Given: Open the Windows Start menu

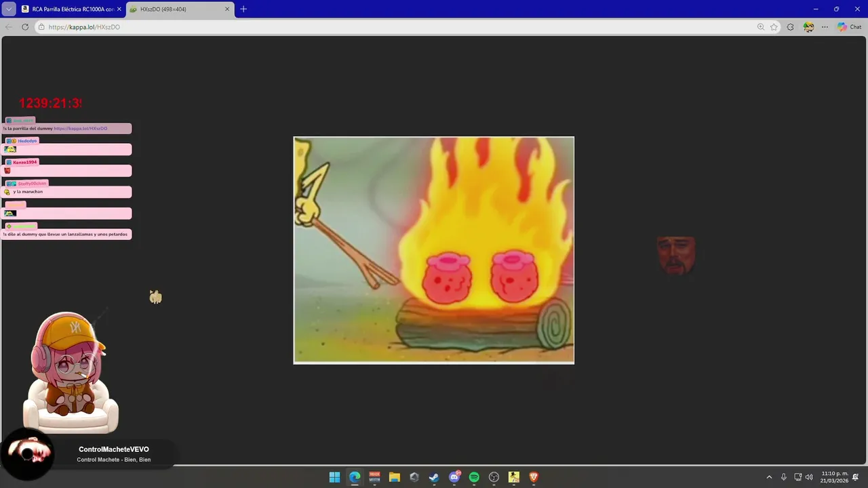Looking at the screenshot, I should (334, 477).
